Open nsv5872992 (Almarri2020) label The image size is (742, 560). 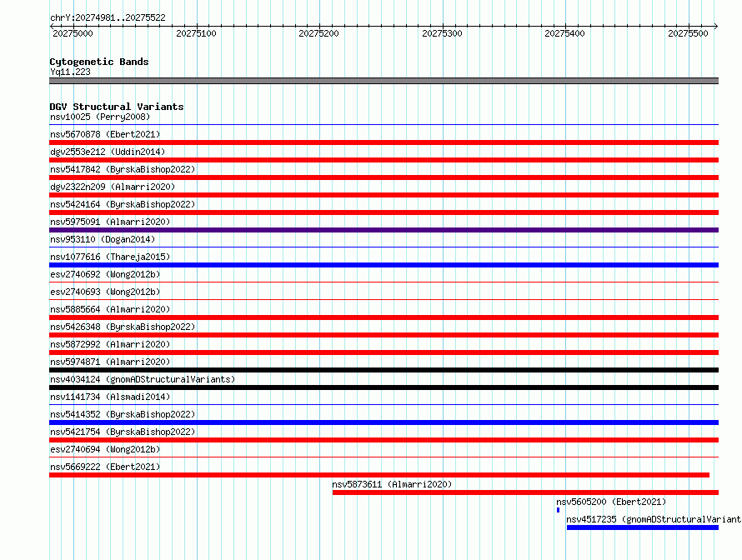(x=110, y=344)
